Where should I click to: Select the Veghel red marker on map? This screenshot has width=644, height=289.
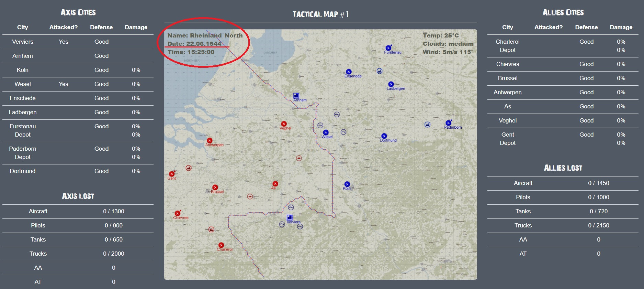point(284,124)
